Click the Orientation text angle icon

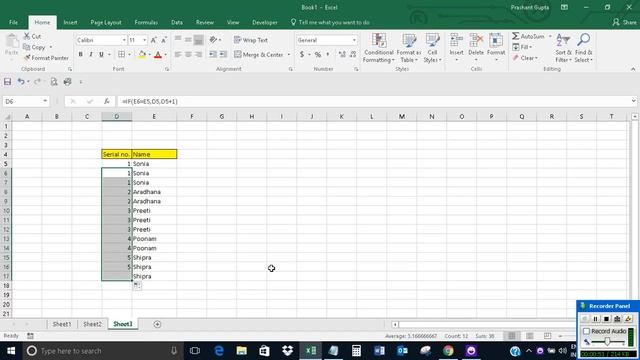coord(213,40)
